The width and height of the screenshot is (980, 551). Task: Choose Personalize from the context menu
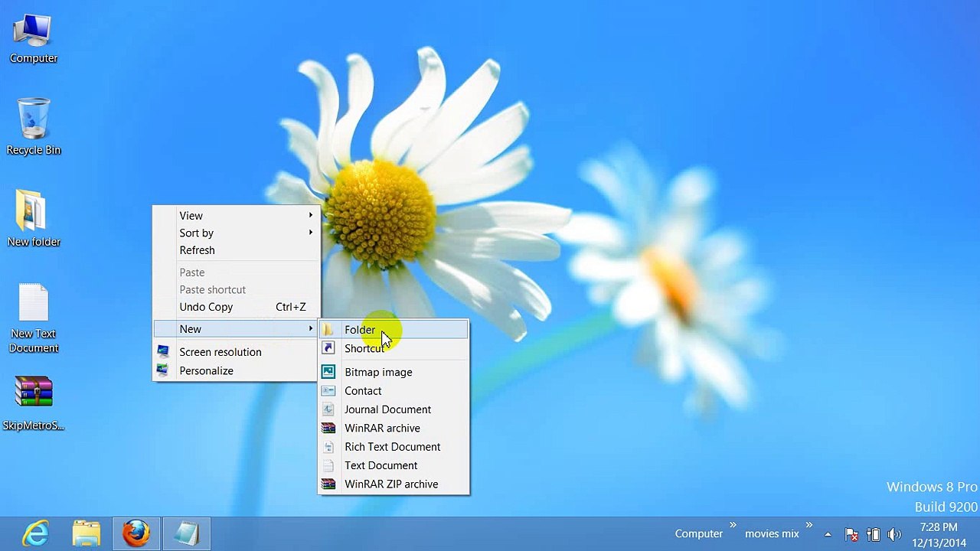tap(236, 370)
